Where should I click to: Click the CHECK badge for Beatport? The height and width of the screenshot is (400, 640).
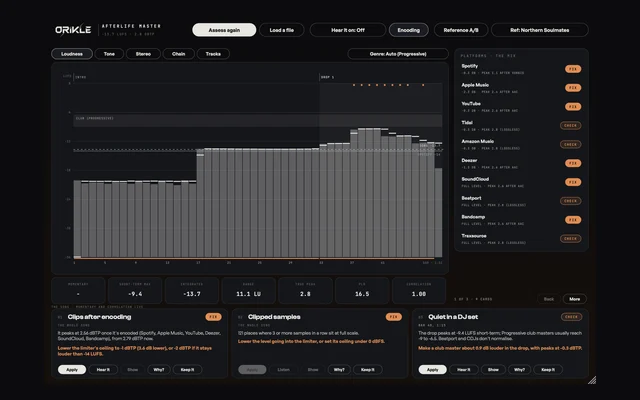(571, 201)
